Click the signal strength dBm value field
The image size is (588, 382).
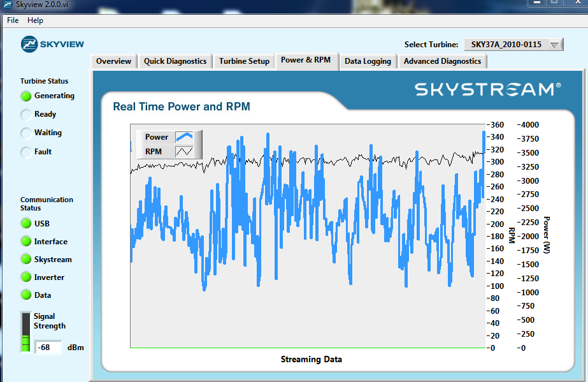click(x=48, y=348)
